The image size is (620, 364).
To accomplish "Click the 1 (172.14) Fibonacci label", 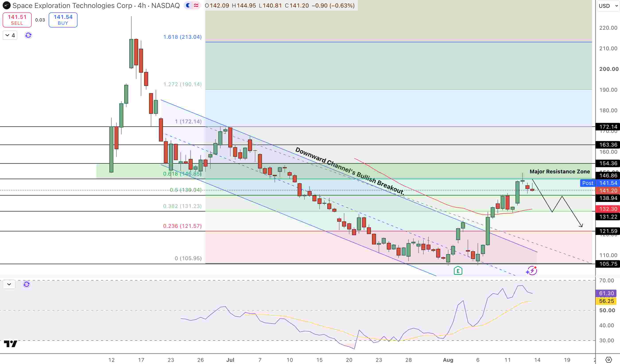I will [188, 122].
